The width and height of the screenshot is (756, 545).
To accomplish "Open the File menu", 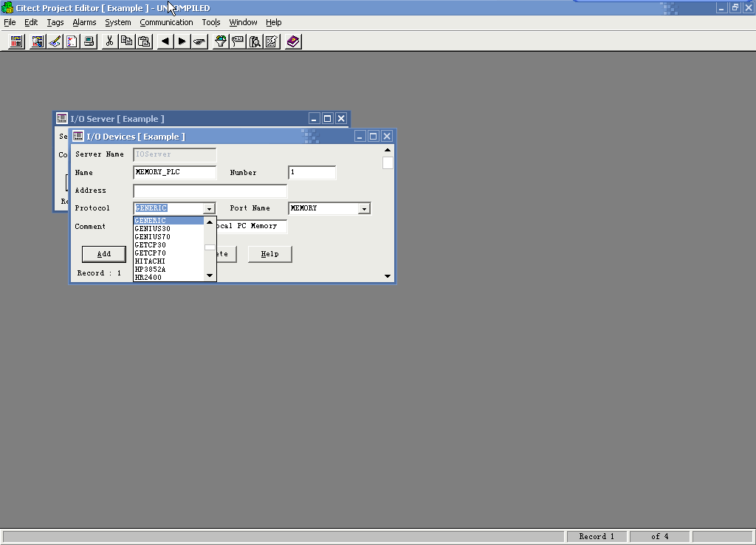I will [10, 22].
